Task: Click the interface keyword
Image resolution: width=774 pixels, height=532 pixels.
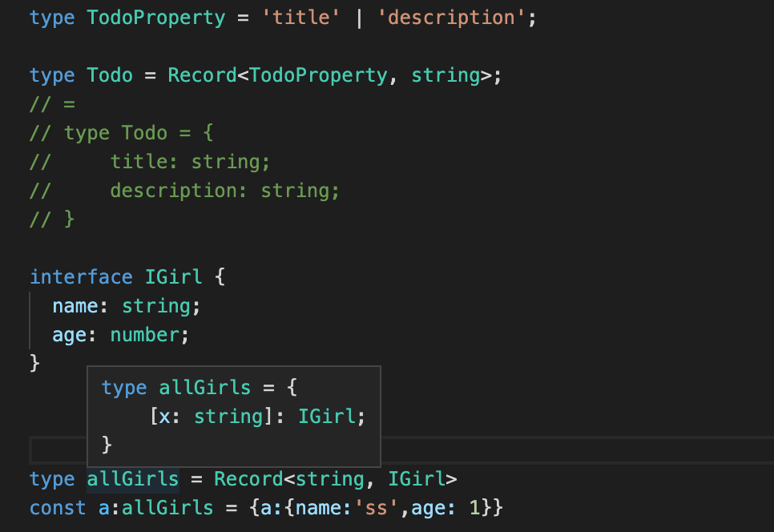Action: pos(81,276)
